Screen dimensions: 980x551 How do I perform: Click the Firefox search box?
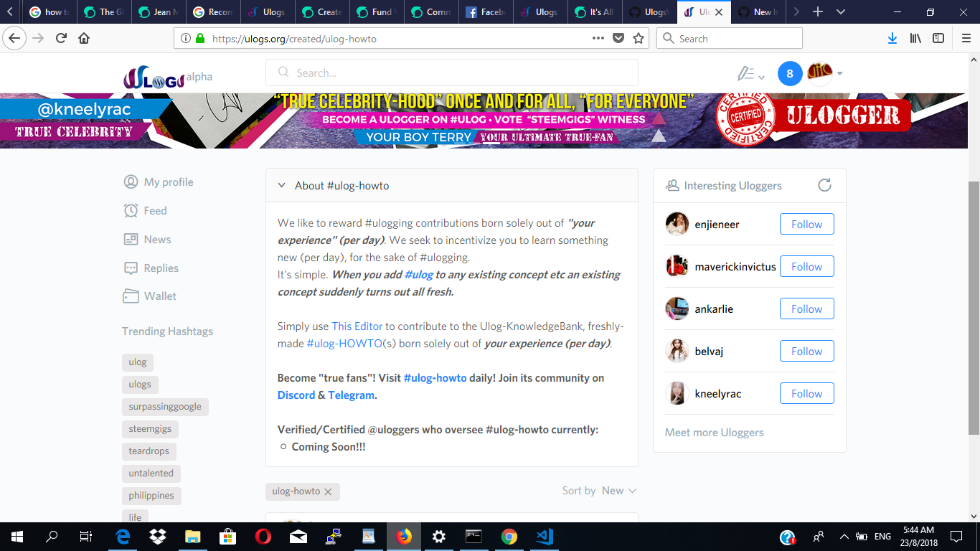coord(730,39)
